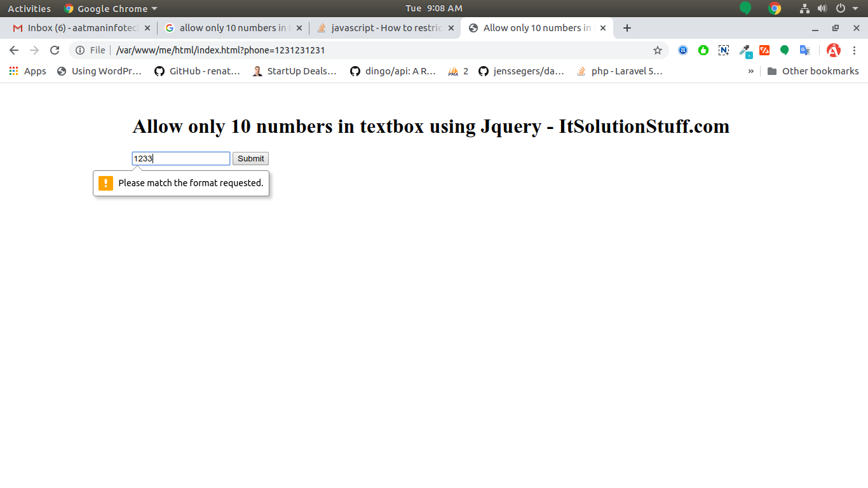Click the site information icon
The image size is (868, 488).
pos(80,50)
